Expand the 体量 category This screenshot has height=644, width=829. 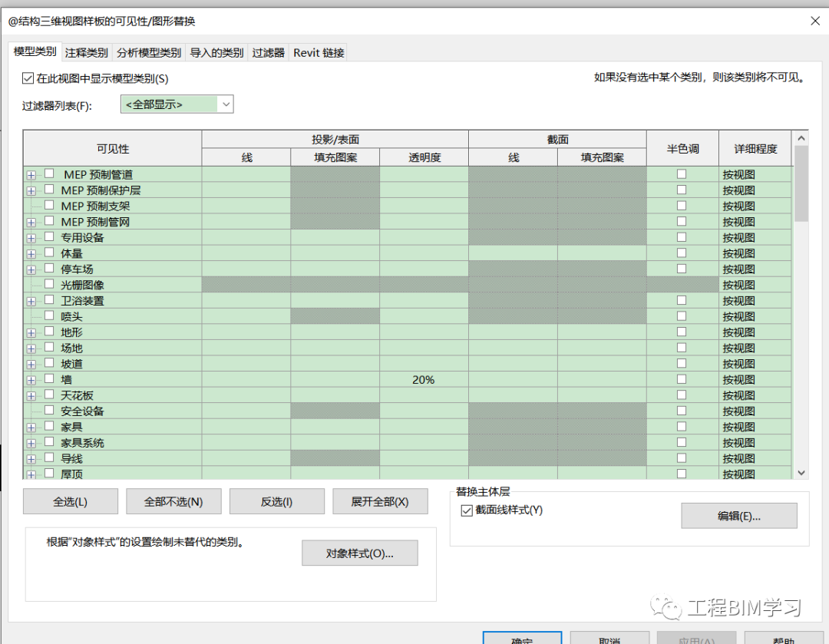31,254
